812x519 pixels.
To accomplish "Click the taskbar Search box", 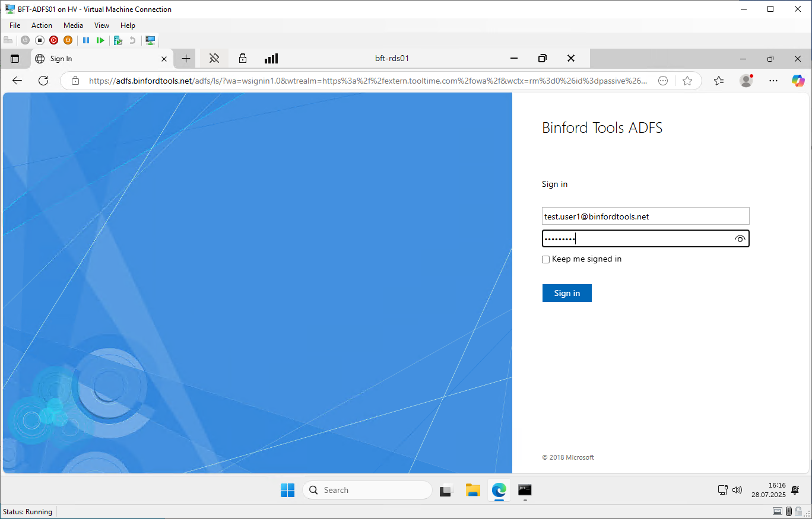I will click(x=367, y=490).
